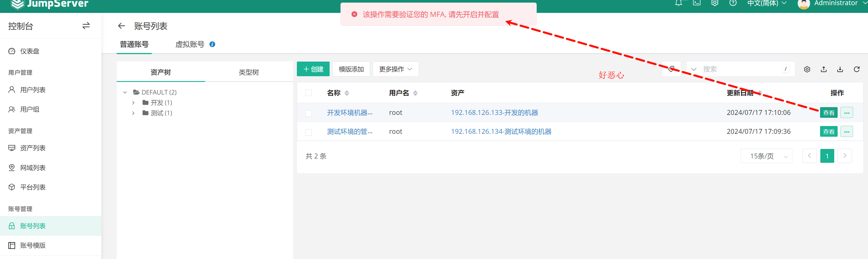The image size is (868, 259).
Task: Open the 192.168.126.133-开发的机器 asset link
Action: [494, 113]
